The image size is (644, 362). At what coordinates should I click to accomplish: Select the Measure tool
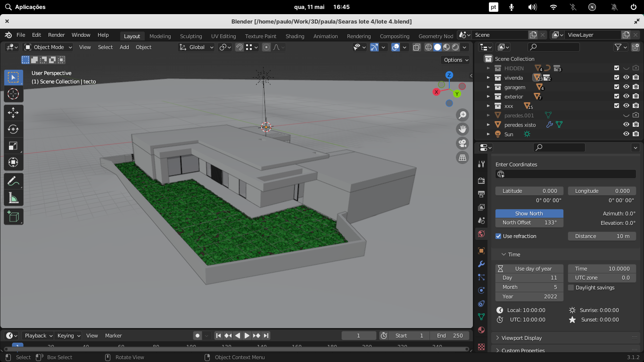pyautogui.click(x=13, y=198)
